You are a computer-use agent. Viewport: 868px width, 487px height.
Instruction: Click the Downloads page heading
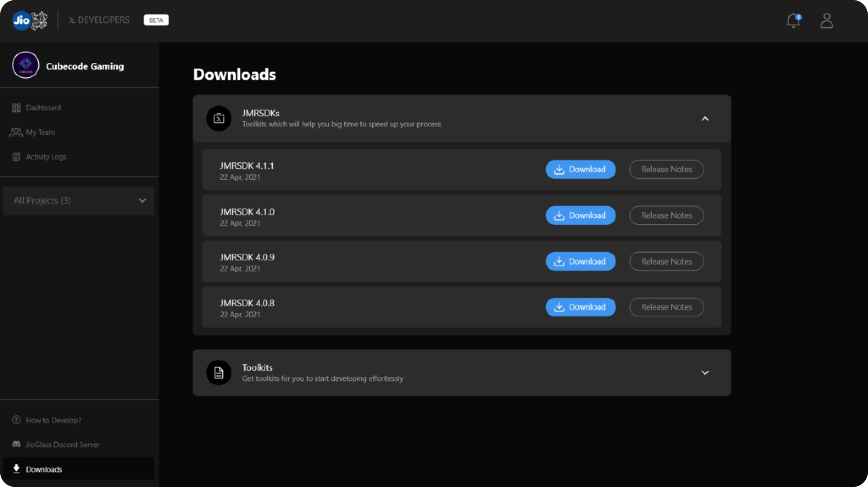click(x=234, y=74)
